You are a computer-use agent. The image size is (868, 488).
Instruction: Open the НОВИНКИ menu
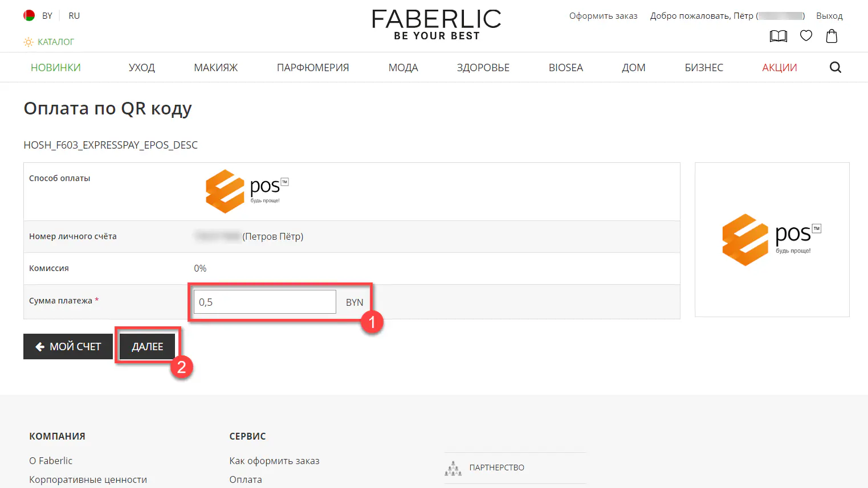tap(56, 68)
